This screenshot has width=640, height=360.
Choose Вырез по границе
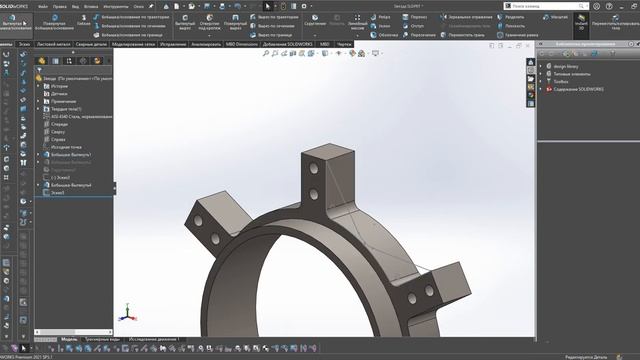[x=271, y=35]
